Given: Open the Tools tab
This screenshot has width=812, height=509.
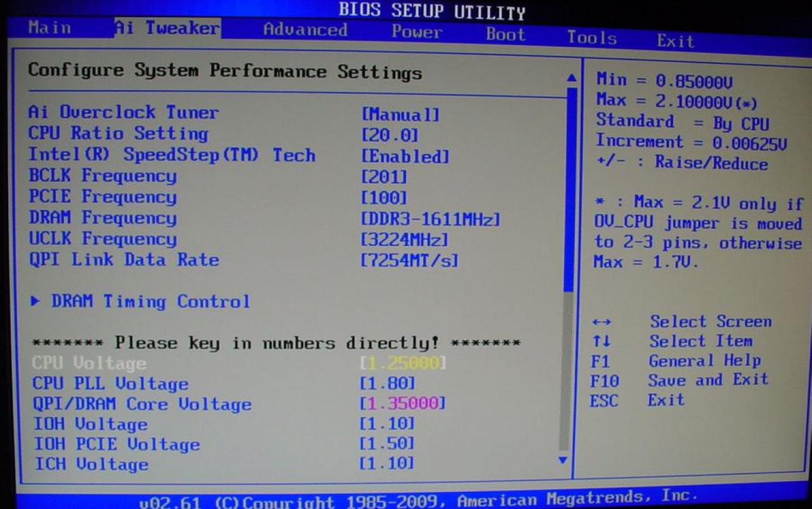Looking at the screenshot, I should (x=592, y=37).
